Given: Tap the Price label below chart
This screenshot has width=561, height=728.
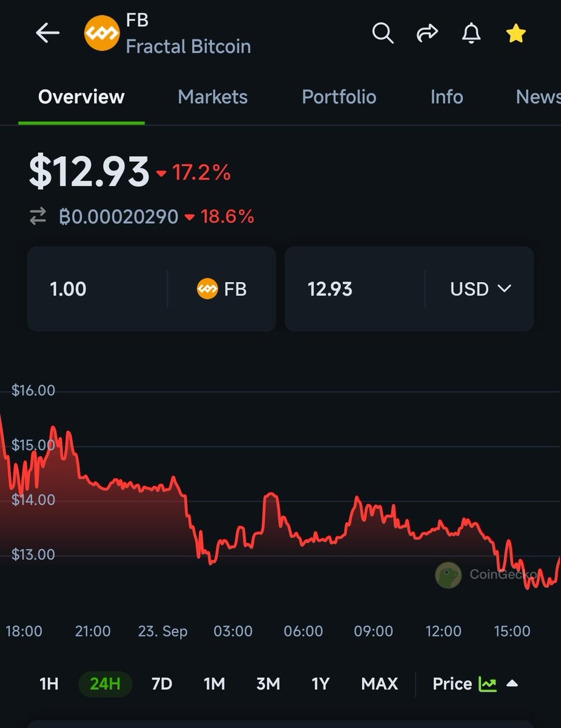Looking at the screenshot, I should pos(452,684).
